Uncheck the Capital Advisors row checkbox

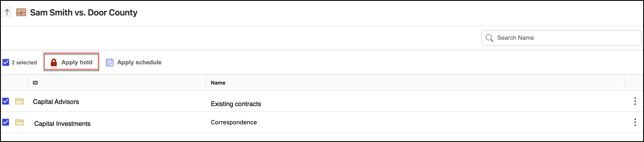(6, 101)
